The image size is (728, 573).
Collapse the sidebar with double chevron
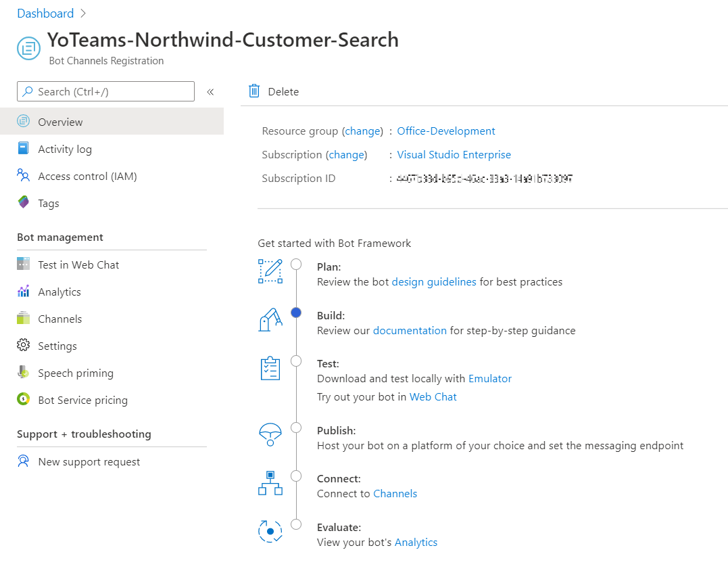pos(210,92)
